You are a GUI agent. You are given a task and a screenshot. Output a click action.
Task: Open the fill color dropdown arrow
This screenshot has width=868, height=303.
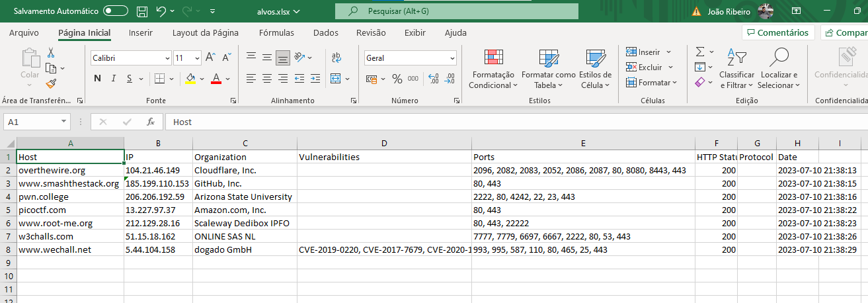pyautogui.click(x=201, y=79)
